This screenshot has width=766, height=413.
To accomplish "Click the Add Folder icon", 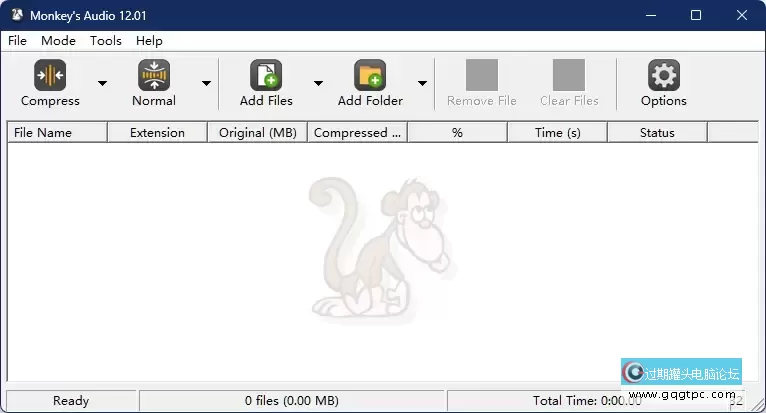I will 370,76.
